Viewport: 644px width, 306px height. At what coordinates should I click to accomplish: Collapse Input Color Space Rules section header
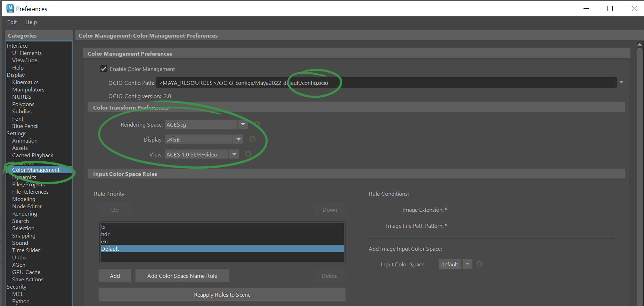(x=357, y=174)
